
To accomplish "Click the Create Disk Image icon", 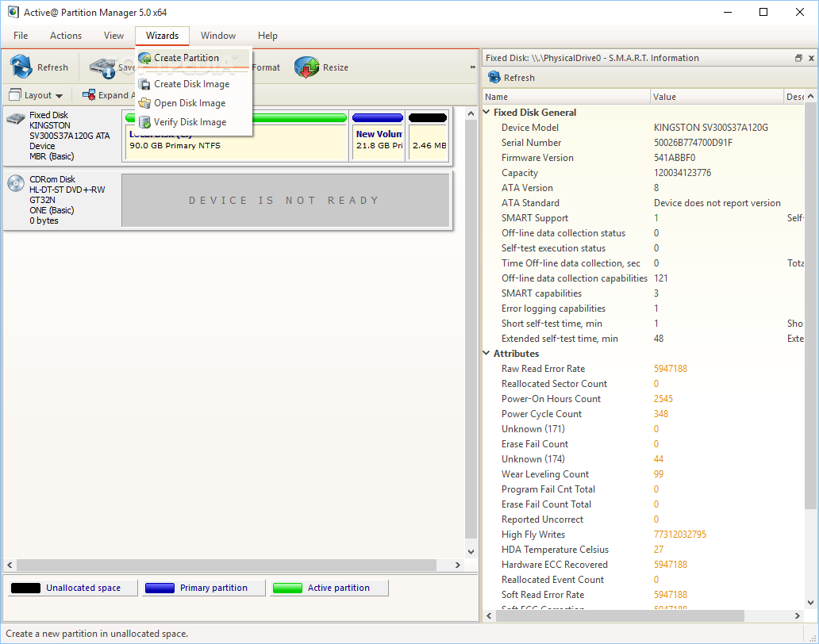I will pos(144,84).
